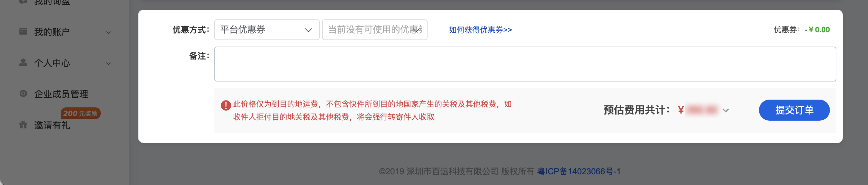The width and height of the screenshot is (868, 185).
Task: Click the gift icon beside 邀请有礼
Action: 23,125
